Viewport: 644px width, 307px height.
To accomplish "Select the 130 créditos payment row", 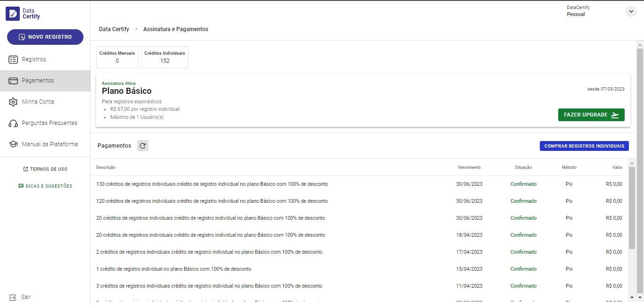I will 212,184.
